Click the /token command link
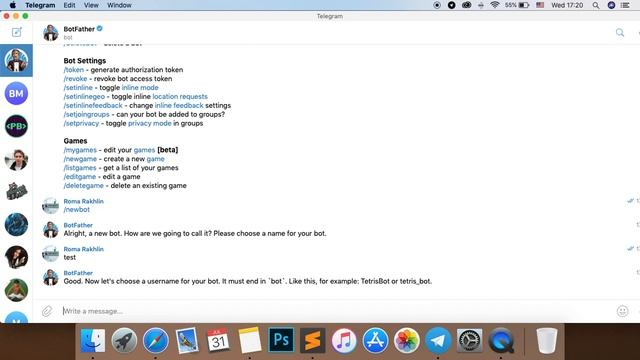 73,70
